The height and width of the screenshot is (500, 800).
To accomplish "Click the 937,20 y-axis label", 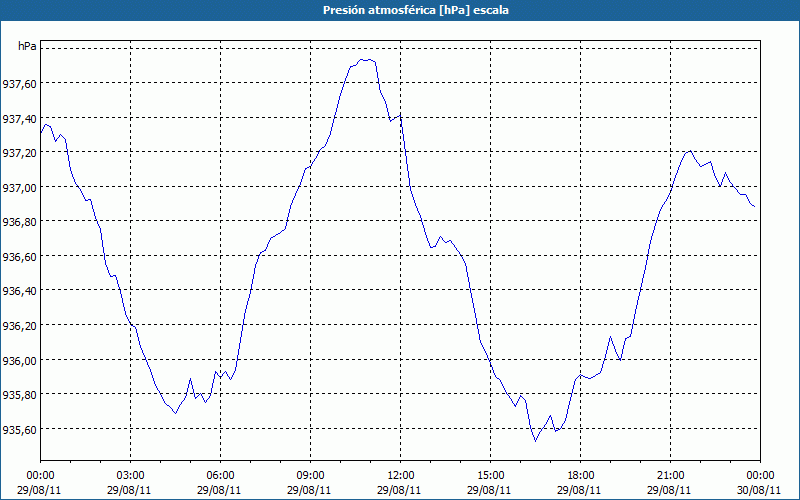I will 19,153.
